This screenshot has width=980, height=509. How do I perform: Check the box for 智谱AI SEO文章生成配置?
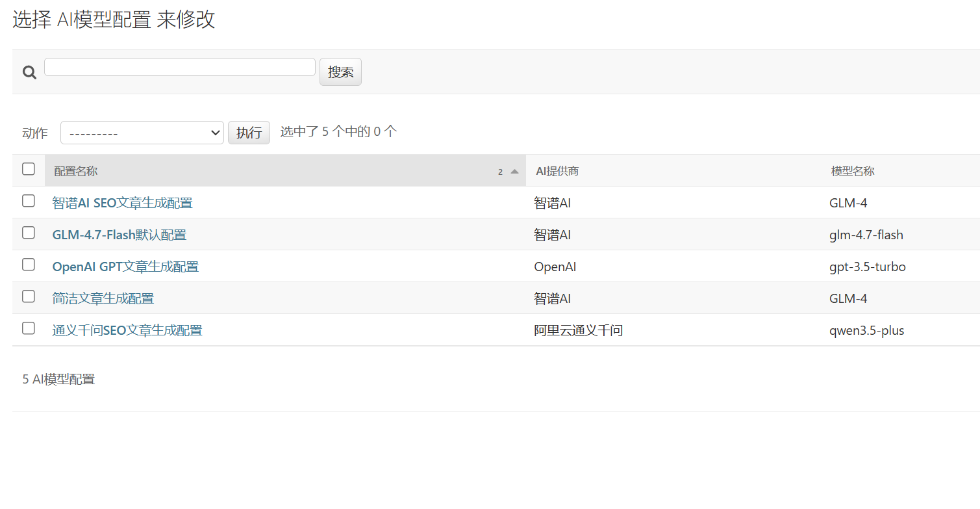coord(29,201)
